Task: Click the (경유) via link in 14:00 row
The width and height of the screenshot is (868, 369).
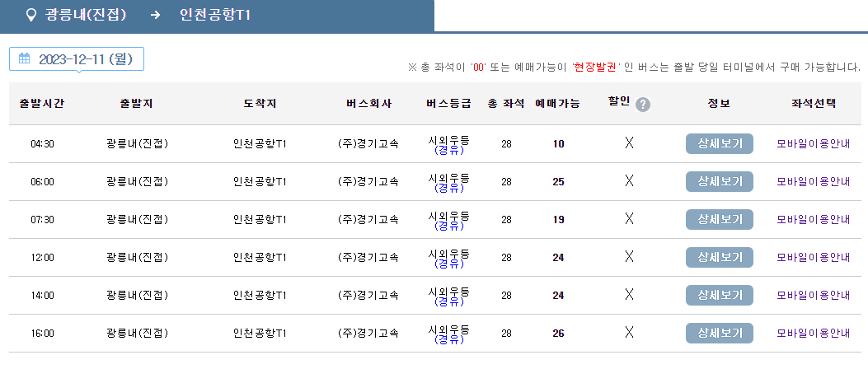Action: (x=449, y=301)
